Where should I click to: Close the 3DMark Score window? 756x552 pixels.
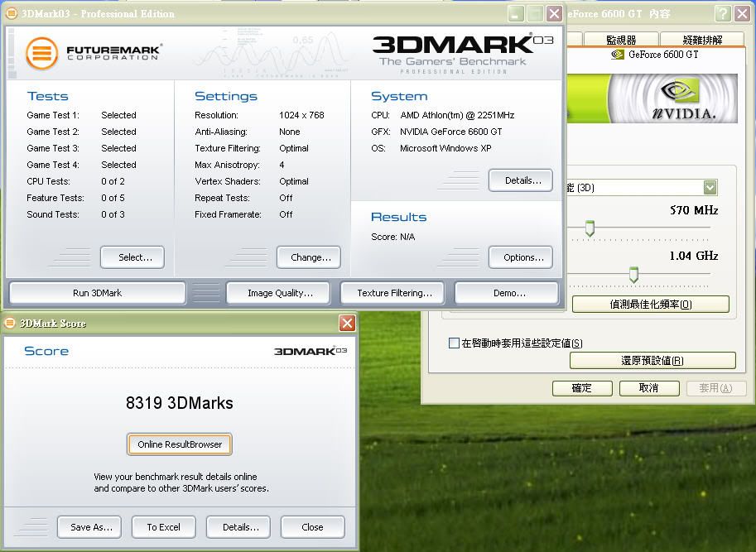click(347, 323)
